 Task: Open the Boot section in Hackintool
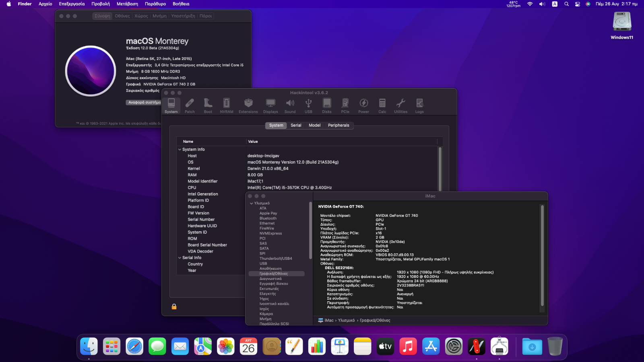pyautogui.click(x=208, y=106)
